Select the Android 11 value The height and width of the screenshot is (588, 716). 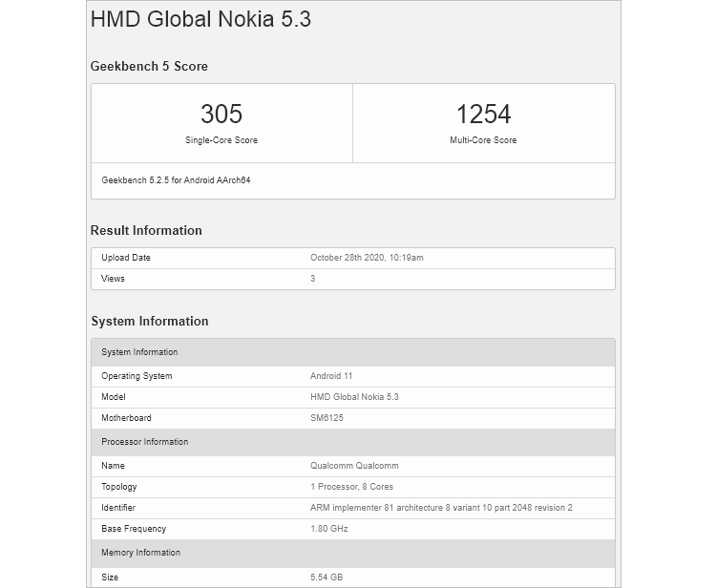click(331, 376)
